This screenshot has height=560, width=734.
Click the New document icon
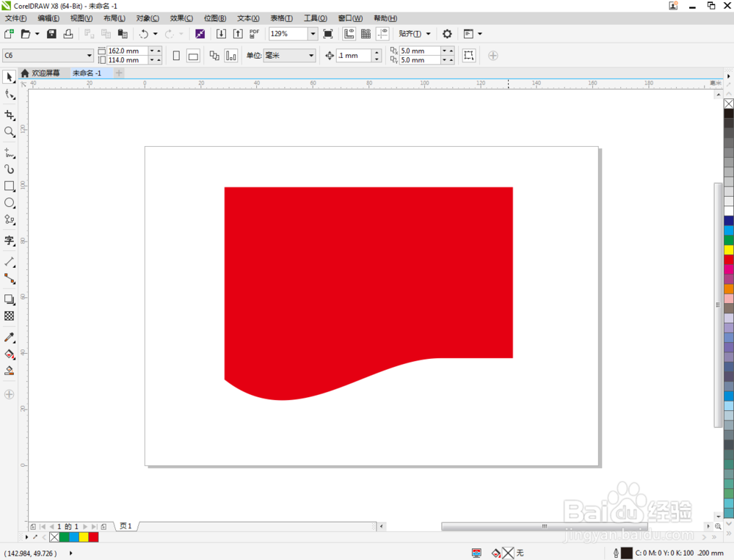click(9, 34)
